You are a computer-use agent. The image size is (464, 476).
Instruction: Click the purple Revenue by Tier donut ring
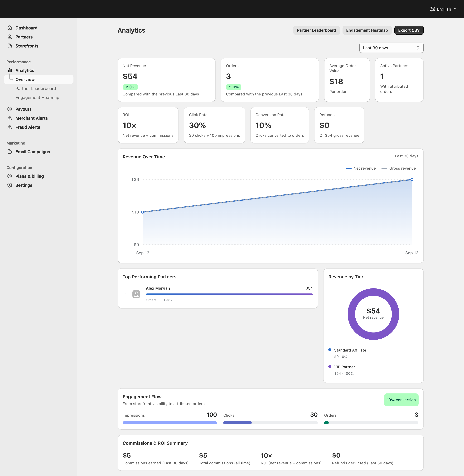(373, 292)
